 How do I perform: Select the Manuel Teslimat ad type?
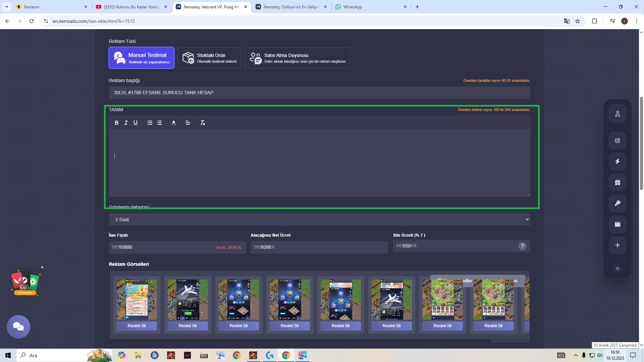tap(142, 58)
